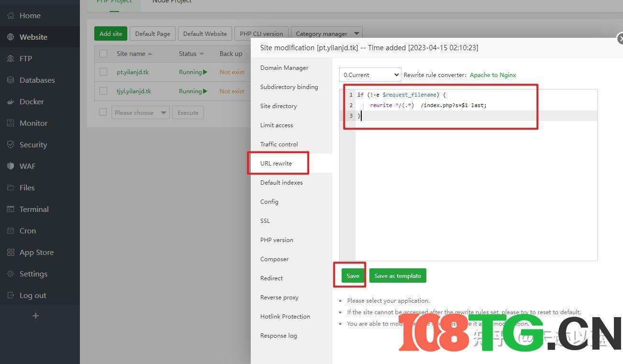623x364 pixels.
Task: Follow the Apache to Nginx link
Action: coord(492,75)
